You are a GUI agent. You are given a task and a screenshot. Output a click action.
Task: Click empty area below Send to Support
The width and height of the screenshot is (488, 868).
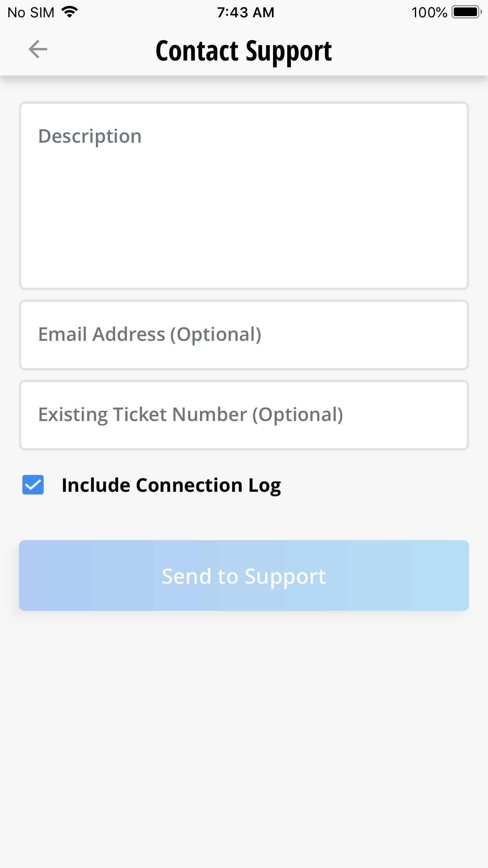[x=244, y=727]
